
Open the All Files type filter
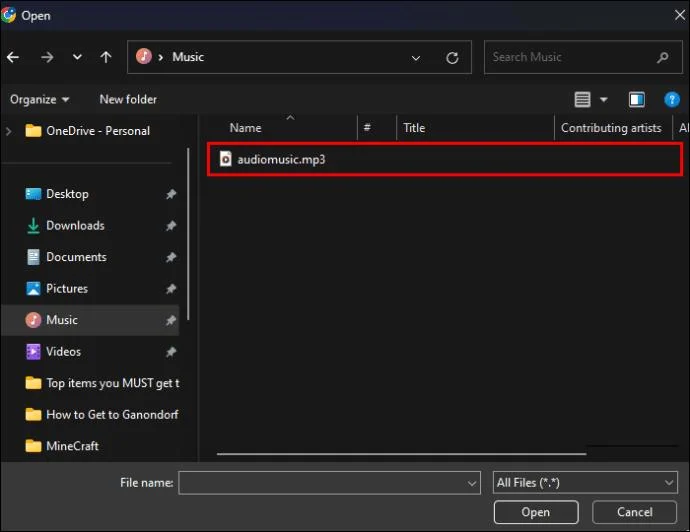585,483
